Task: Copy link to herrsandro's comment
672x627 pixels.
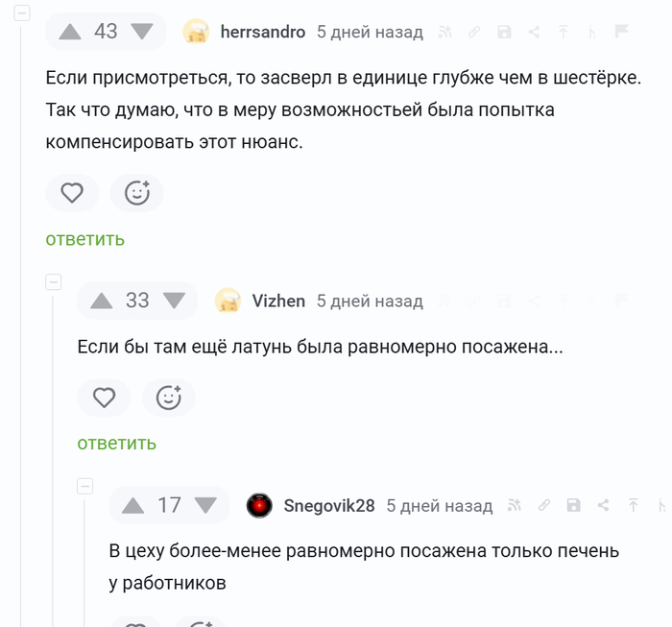Action: [x=474, y=33]
